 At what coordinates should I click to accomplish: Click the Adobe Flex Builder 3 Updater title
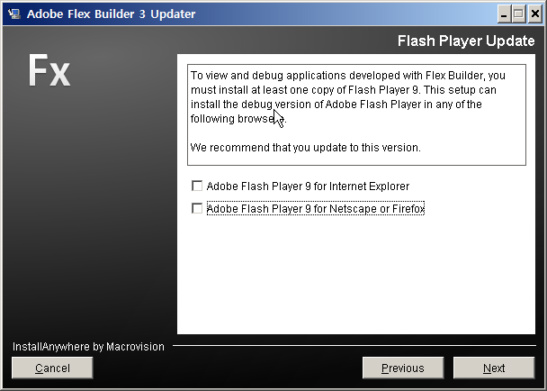point(111,14)
